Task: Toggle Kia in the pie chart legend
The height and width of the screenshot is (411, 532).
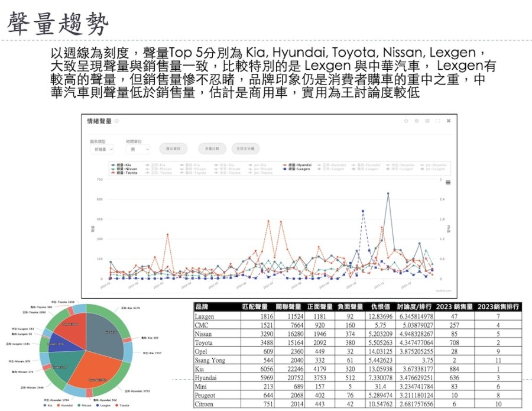Action: point(48,405)
